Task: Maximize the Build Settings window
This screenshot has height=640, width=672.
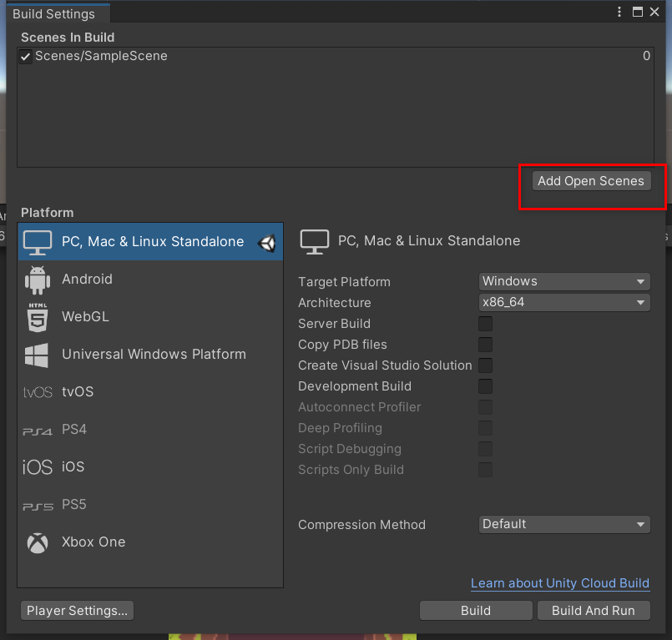Action: pos(638,12)
